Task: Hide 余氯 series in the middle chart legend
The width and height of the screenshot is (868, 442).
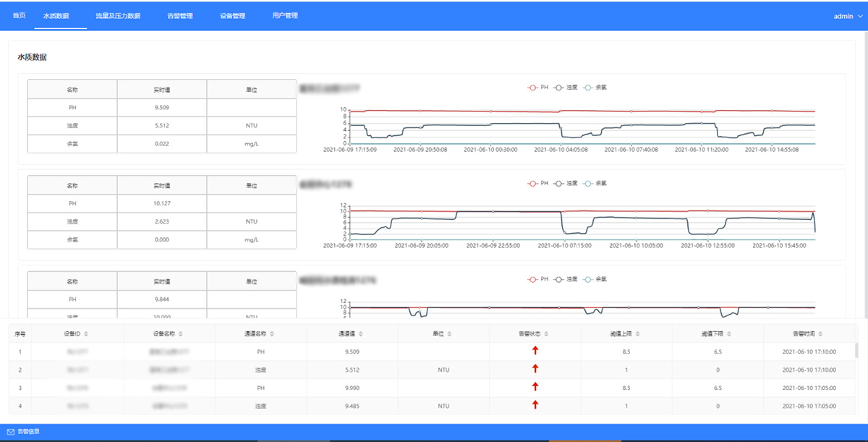Action: pyautogui.click(x=595, y=184)
